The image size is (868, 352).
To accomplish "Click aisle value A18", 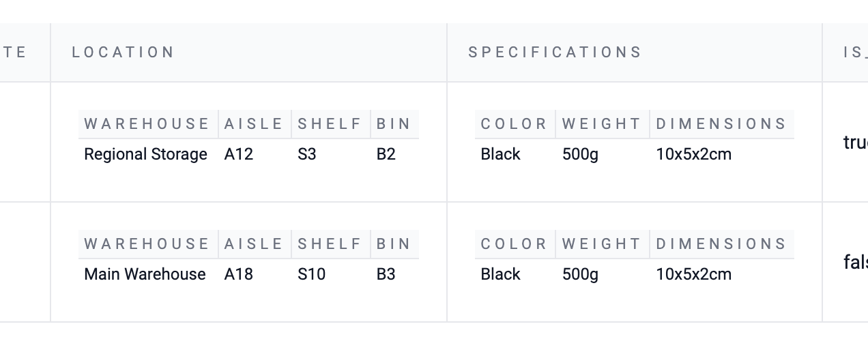I will [x=239, y=274].
